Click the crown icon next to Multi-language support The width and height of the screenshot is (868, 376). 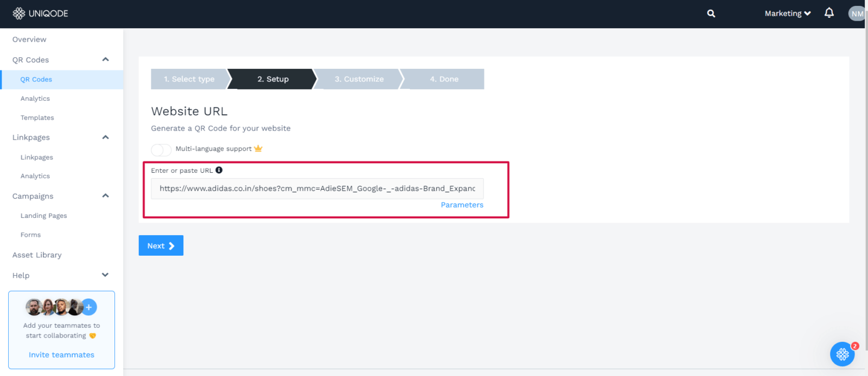[258, 148]
